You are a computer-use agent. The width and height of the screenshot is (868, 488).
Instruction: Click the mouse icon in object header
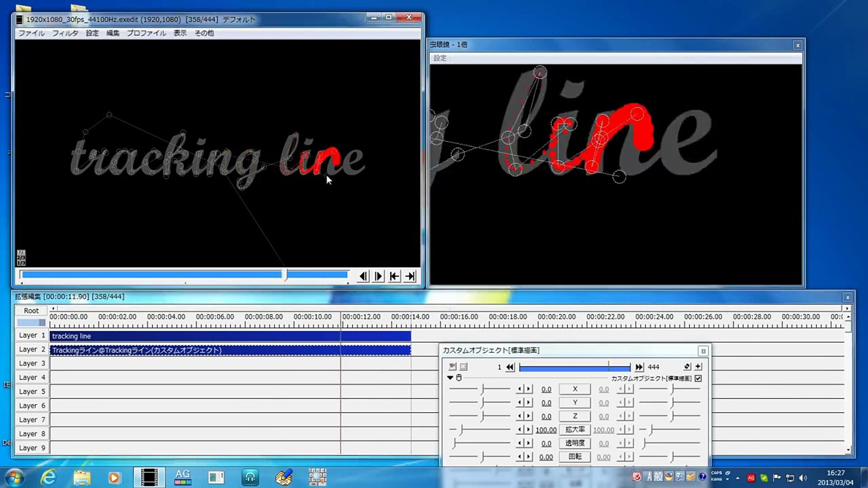(459, 378)
